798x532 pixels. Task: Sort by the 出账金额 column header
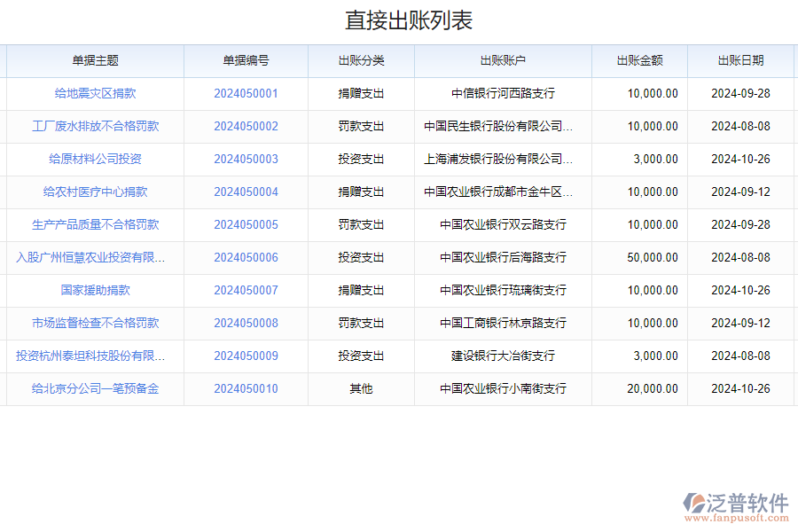click(x=639, y=60)
